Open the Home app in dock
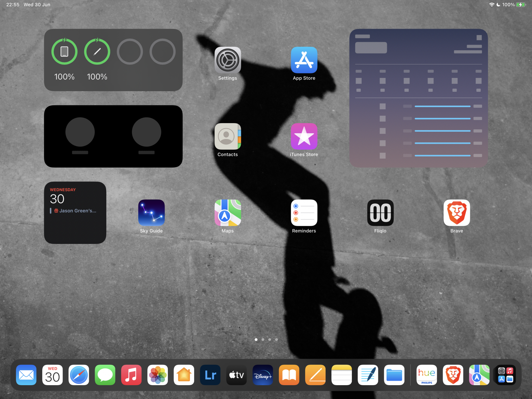The height and width of the screenshot is (399, 532). [x=184, y=375]
